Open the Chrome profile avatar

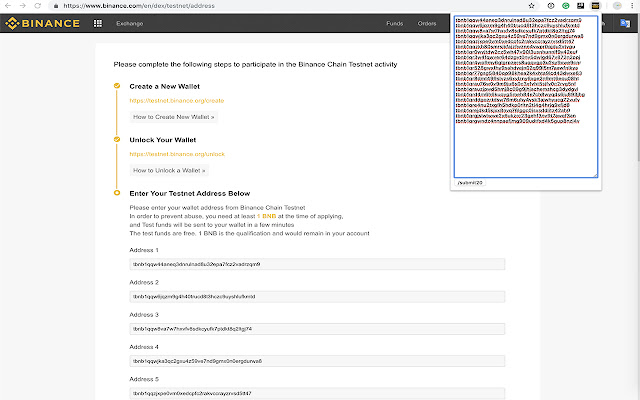click(x=617, y=5)
